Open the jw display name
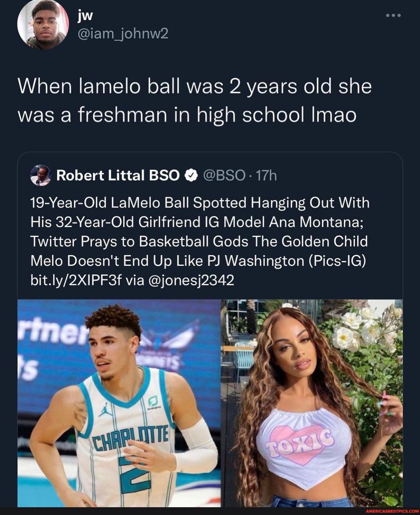Screen dimensions: 420x515 (86, 15)
